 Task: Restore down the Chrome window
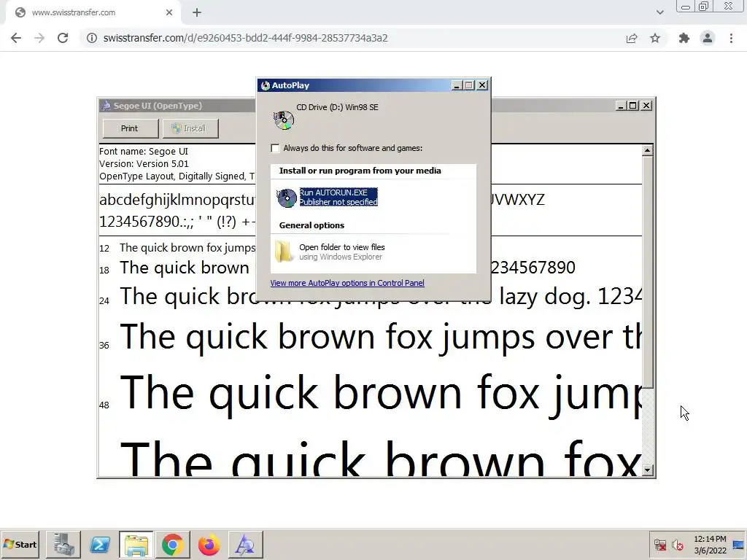point(704,7)
